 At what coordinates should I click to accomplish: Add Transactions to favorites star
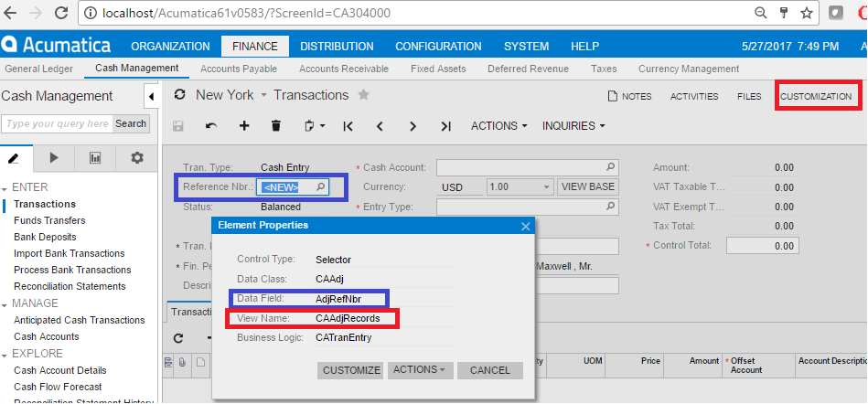[363, 95]
